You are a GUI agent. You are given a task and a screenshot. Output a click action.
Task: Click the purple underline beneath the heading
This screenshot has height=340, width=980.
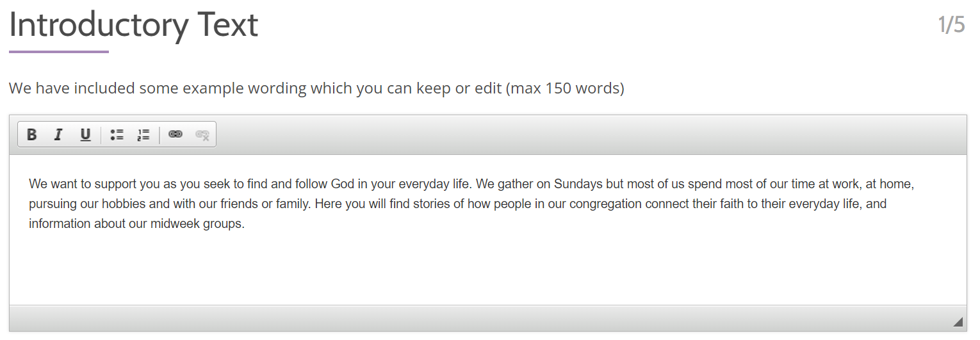(59, 52)
